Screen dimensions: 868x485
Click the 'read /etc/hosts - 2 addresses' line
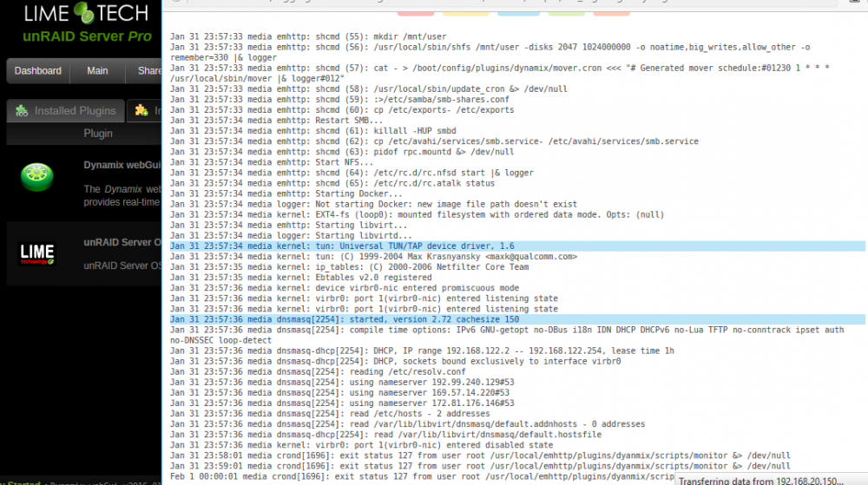click(330, 414)
